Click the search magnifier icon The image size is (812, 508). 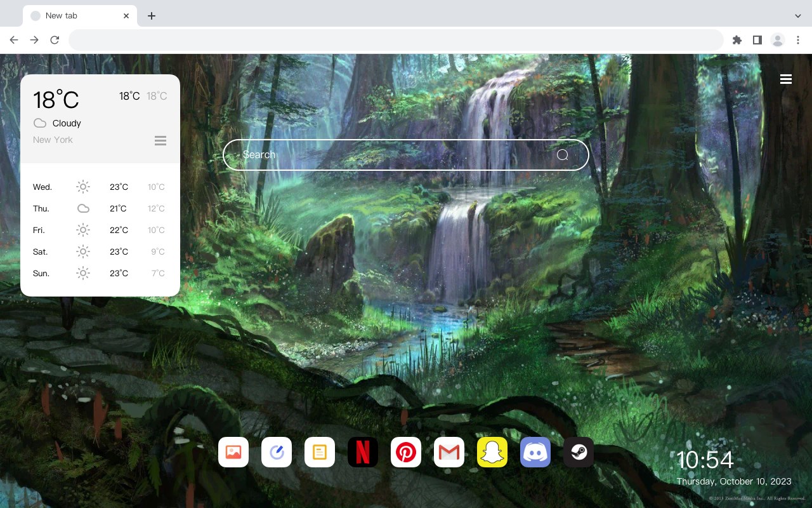click(x=563, y=155)
